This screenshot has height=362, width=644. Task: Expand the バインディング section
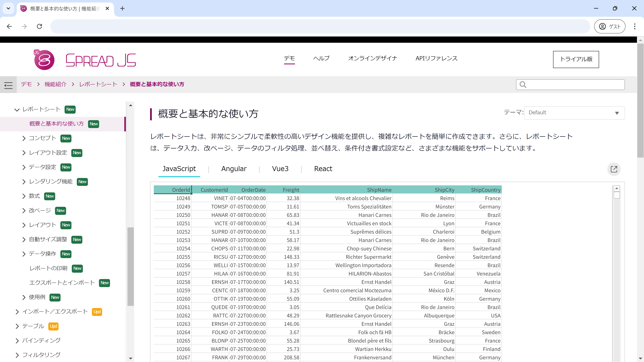17,341
